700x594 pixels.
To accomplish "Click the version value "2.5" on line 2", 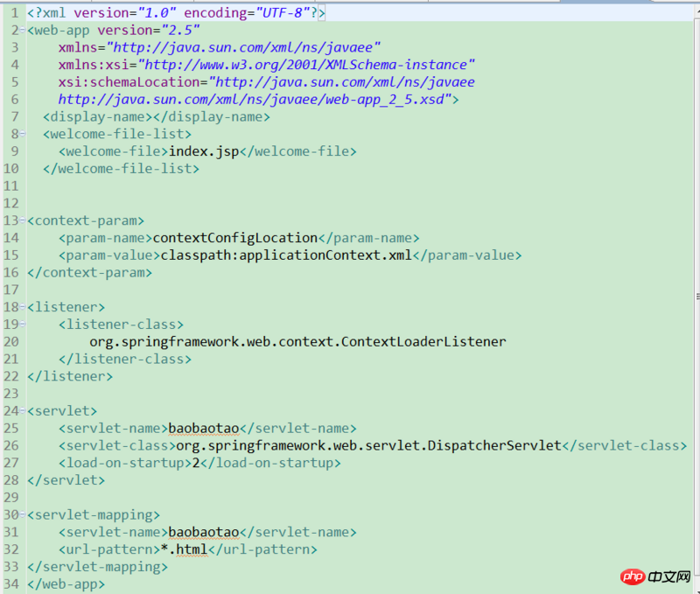I will [180, 31].
